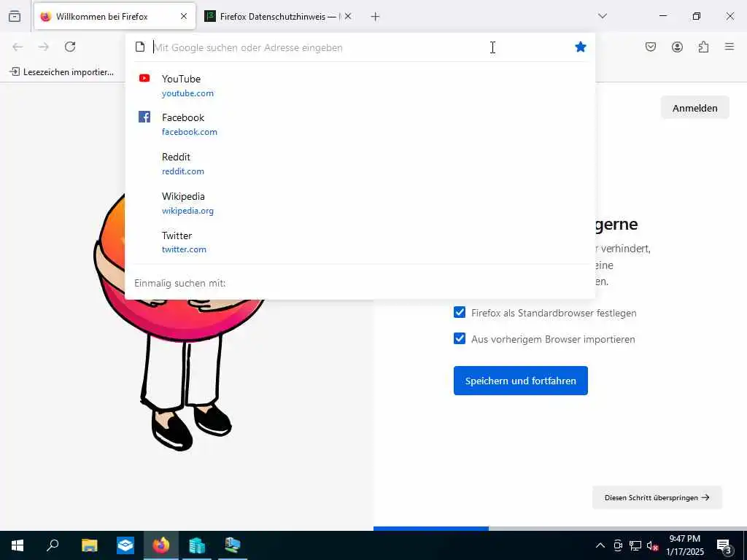This screenshot has width=747, height=560.
Task: Open the computer monitor taskbar app
Action: point(233,545)
